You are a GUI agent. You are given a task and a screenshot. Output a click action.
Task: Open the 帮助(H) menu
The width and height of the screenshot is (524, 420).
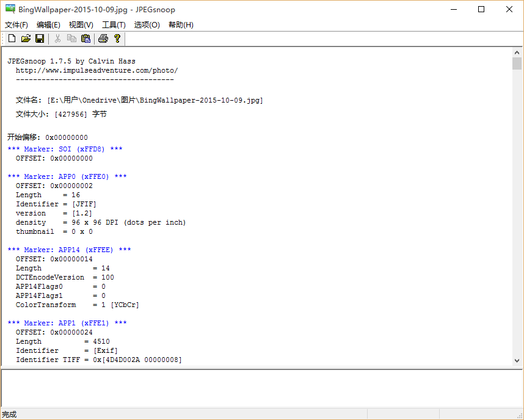pyautogui.click(x=181, y=25)
